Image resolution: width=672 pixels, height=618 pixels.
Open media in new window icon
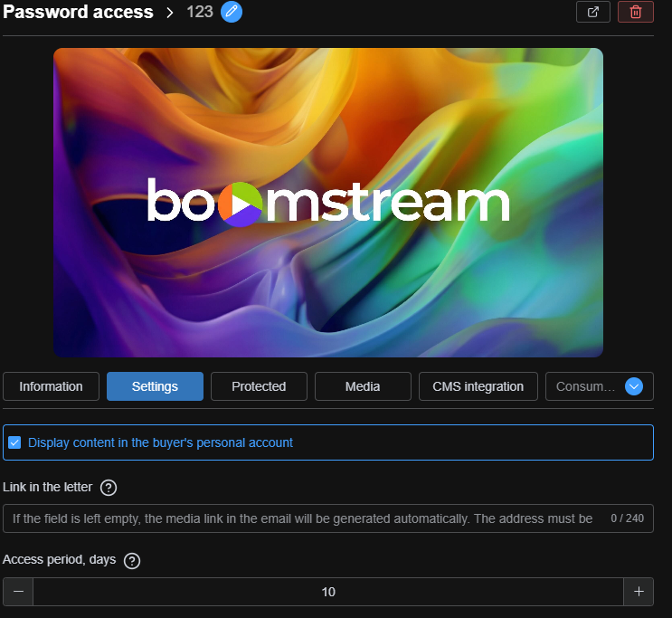tap(593, 12)
